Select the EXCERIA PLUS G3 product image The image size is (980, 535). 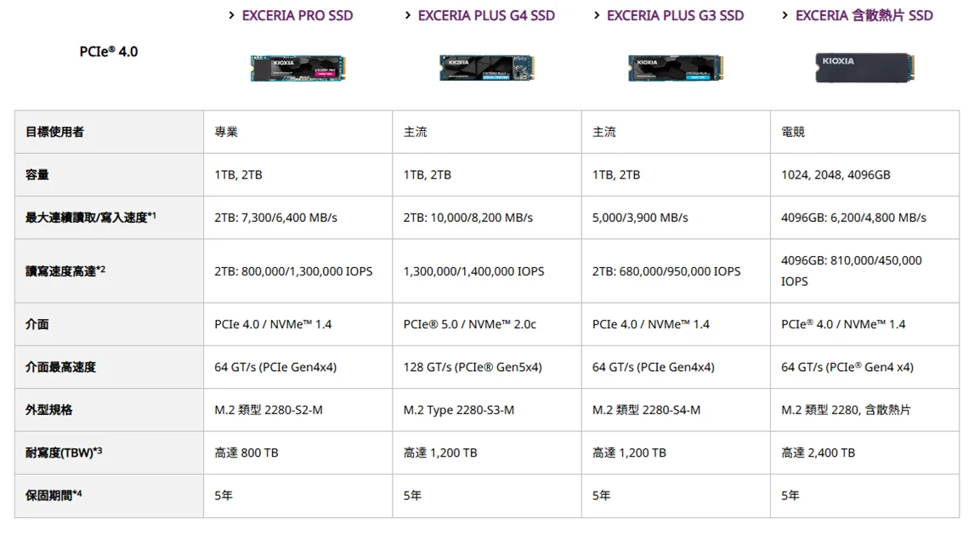coord(676,67)
